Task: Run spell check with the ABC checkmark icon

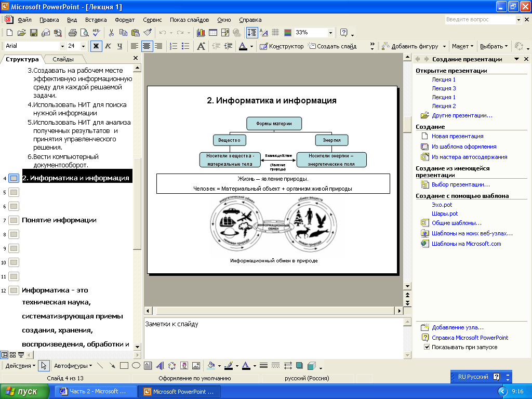Action: (96, 33)
